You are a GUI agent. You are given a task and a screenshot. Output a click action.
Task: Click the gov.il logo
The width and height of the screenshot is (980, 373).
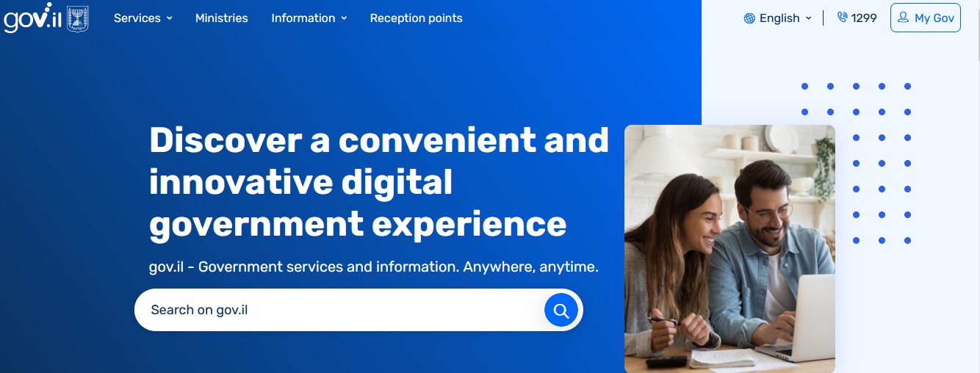point(31,18)
